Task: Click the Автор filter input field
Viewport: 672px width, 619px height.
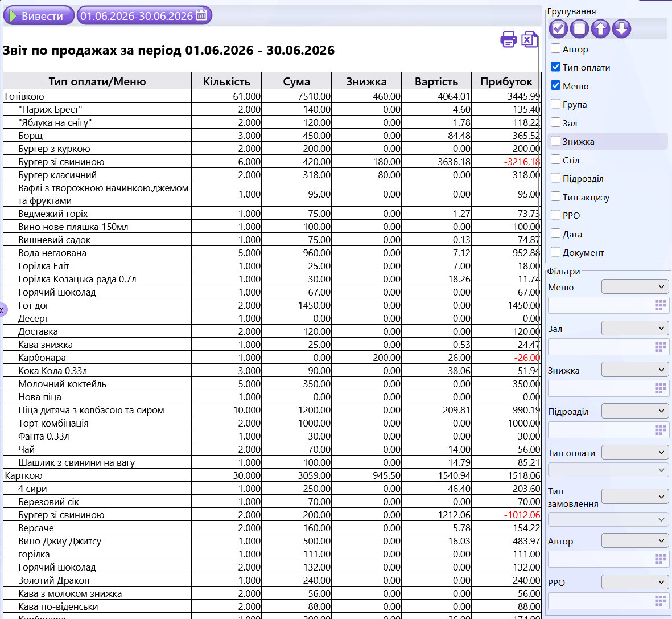Action: pos(608,559)
